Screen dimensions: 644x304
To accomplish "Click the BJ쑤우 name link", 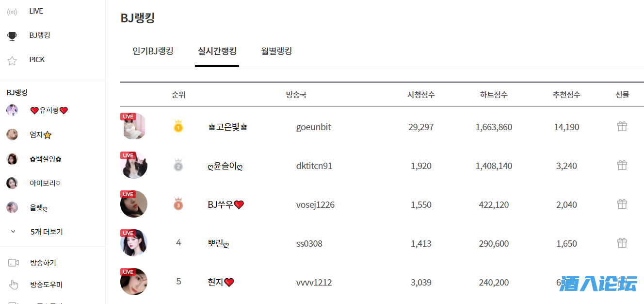I will pyautogui.click(x=225, y=205).
